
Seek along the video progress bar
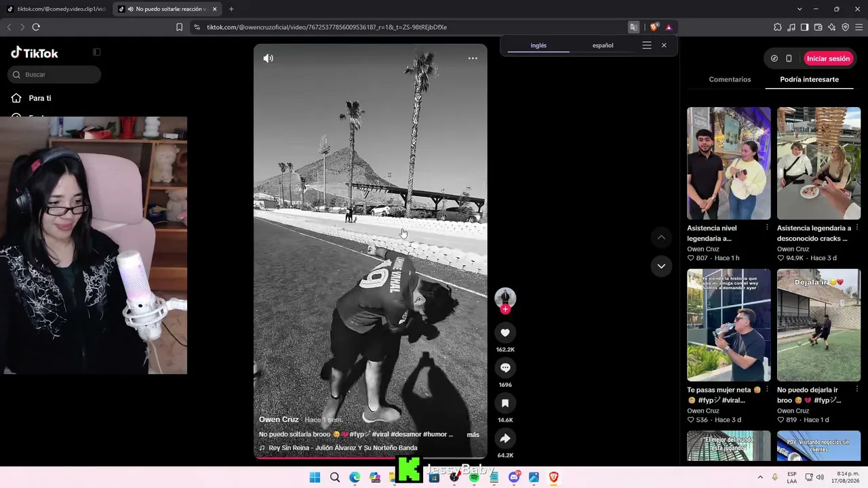(x=370, y=457)
